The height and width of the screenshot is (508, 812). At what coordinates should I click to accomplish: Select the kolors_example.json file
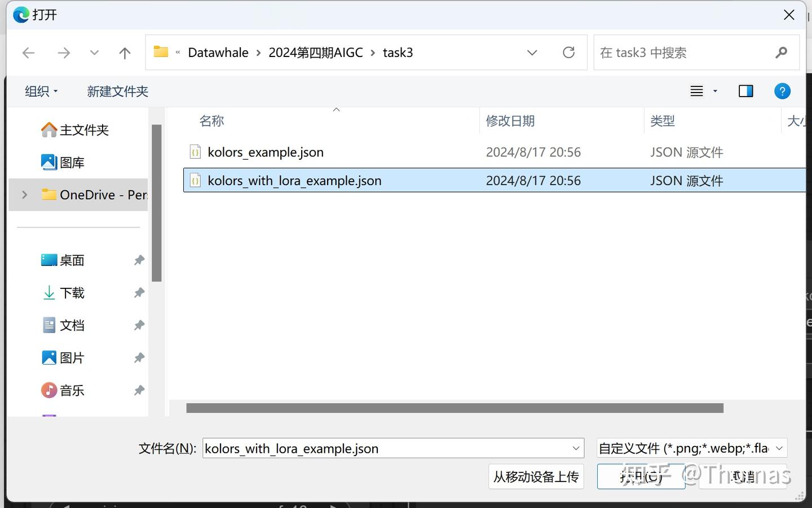click(265, 152)
